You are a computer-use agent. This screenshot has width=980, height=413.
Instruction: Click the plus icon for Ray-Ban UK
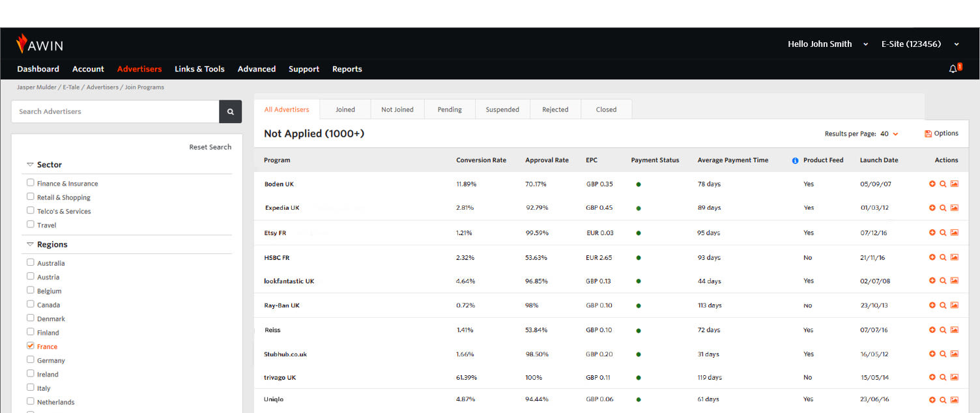click(x=932, y=305)
